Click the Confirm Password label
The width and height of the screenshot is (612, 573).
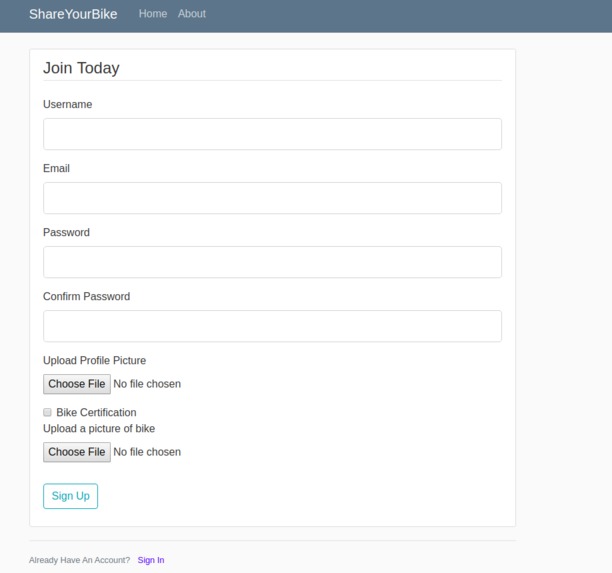pyautogui.click(x=87, y=296)
